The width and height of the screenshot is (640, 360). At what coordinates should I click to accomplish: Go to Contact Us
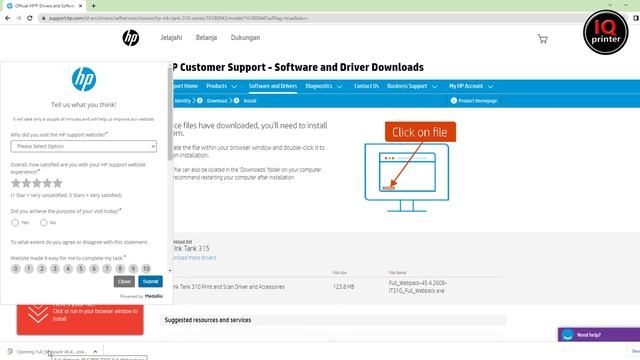366,86
